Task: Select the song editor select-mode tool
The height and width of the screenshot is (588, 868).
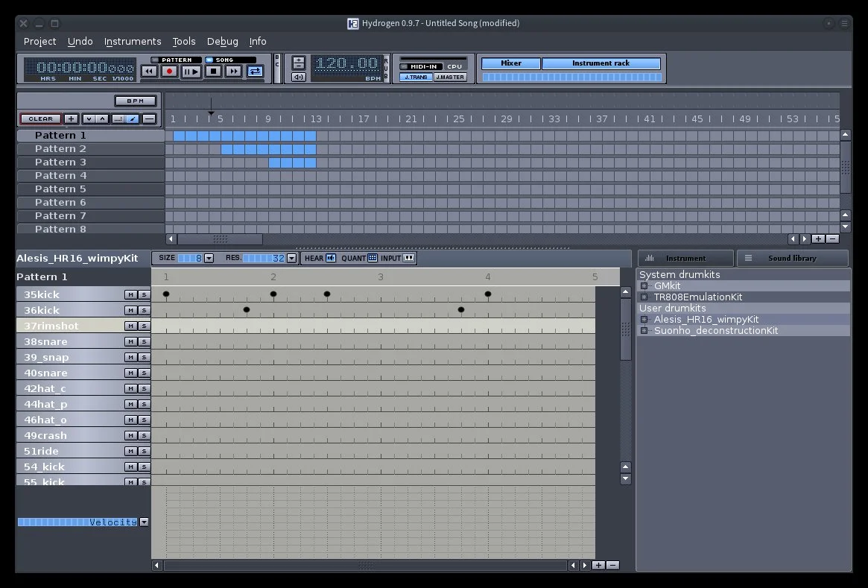Action: click(x=118, y=118)
